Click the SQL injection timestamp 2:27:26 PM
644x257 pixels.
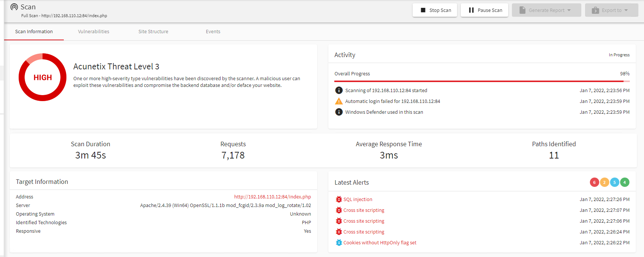(x=604, y=199)
